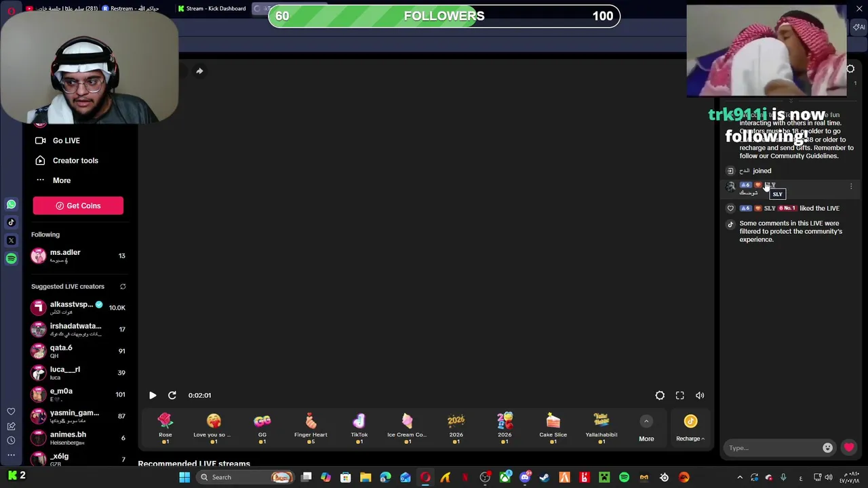
Task: Send the Finger Heart gift
Action: (x=311, y=428)
